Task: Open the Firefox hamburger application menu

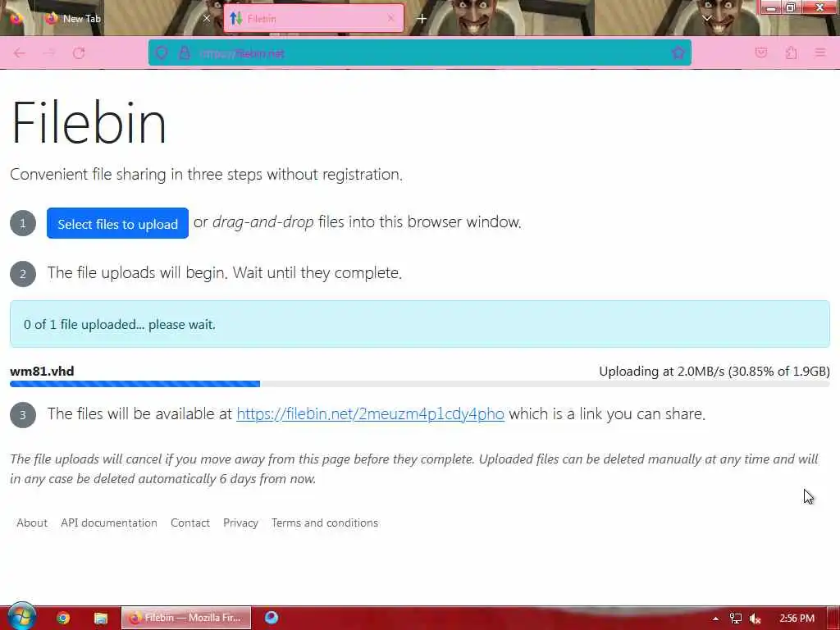Action: (x=820, y=52)
